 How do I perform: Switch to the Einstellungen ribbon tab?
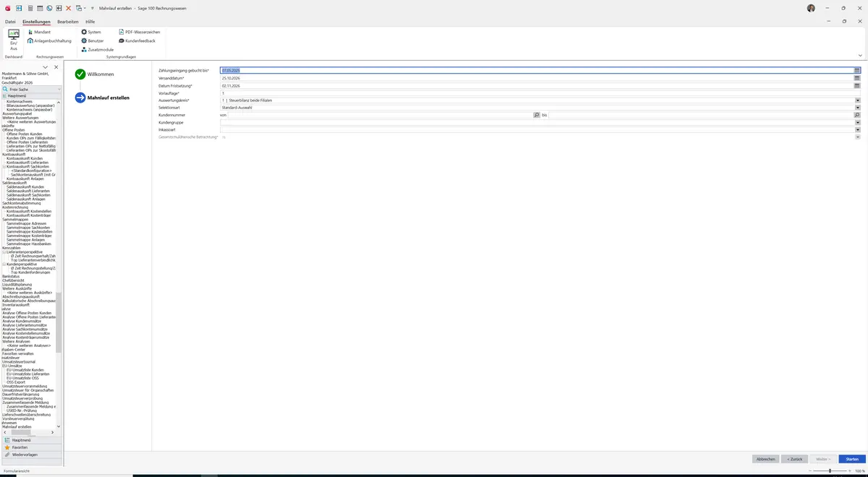click(36, 22)
